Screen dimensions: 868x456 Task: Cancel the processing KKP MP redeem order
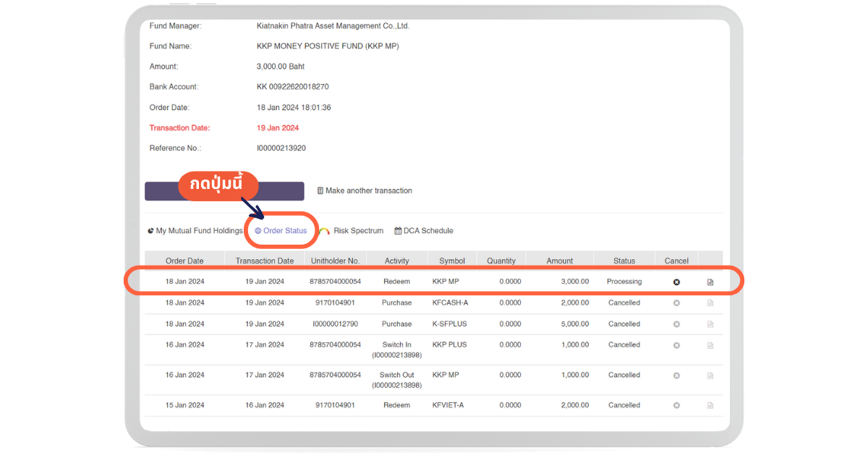point(676,282)
